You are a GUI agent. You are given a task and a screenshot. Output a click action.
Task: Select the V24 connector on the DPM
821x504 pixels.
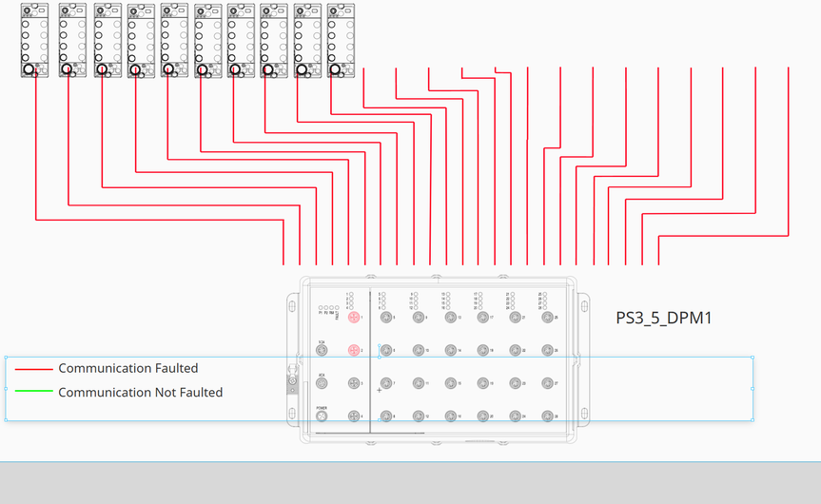click(322, 351)
